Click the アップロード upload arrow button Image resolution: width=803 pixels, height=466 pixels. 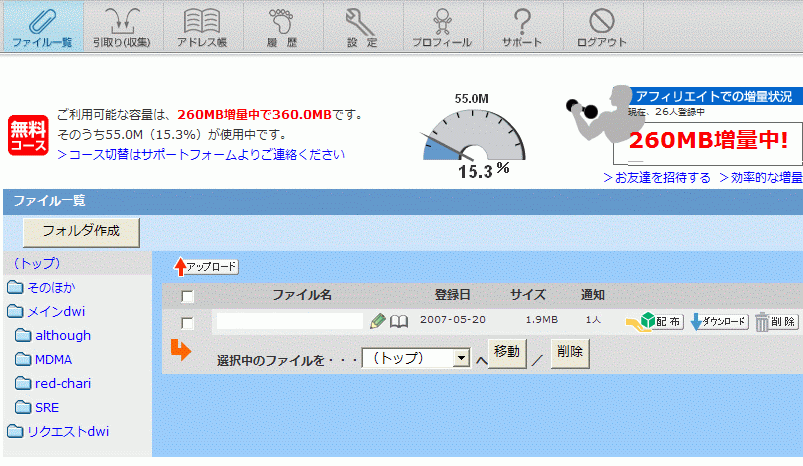click(x=206, y=267)
